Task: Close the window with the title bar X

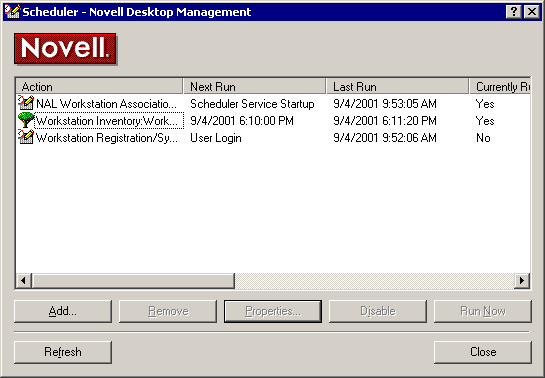Action: 532,12
